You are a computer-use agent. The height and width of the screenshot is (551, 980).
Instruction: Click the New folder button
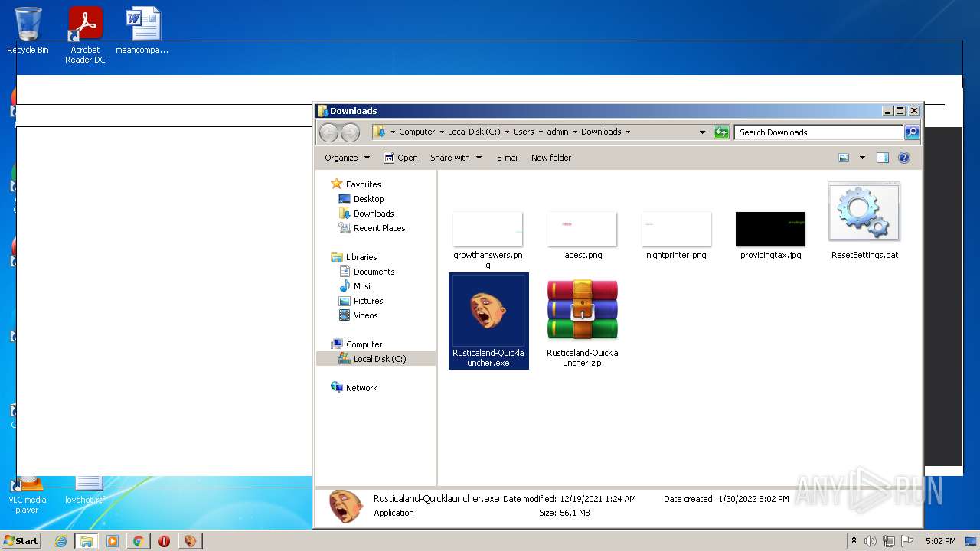coord(551,158)
